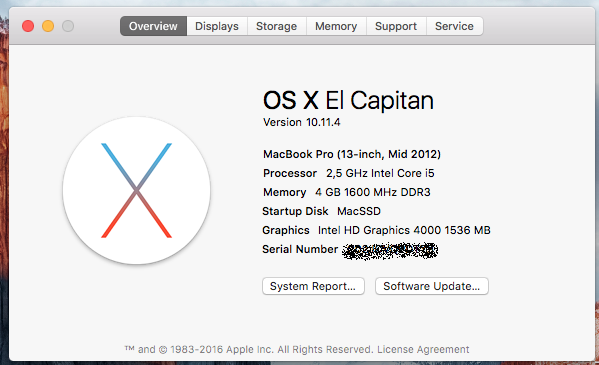Click the Serial Number label
This screenshot has height=365, width=599.
(x=300, y=249)
